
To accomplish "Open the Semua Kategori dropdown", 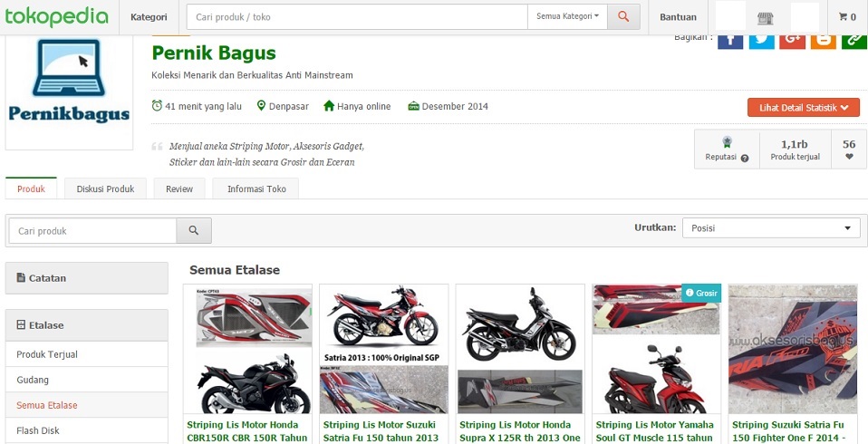I will (567, 16).
